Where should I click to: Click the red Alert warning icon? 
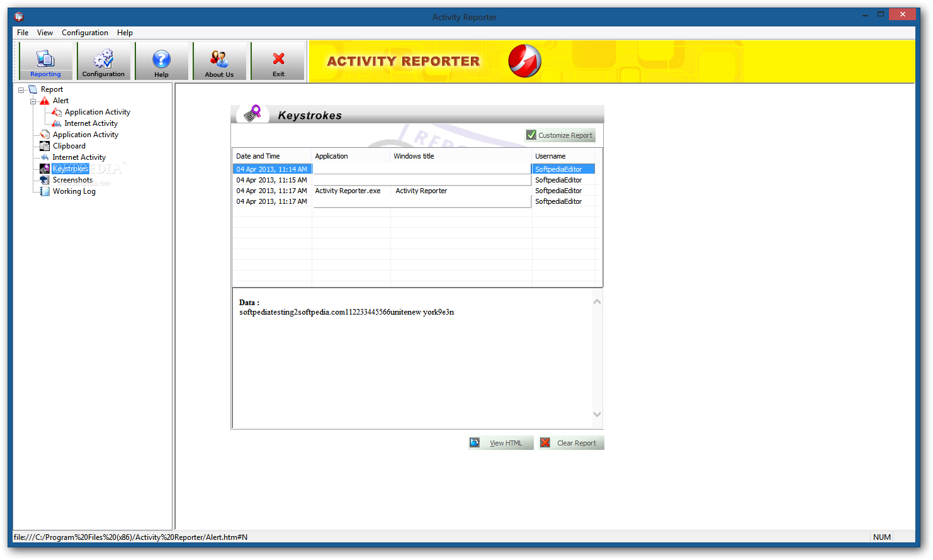click(x=45, y=101)
